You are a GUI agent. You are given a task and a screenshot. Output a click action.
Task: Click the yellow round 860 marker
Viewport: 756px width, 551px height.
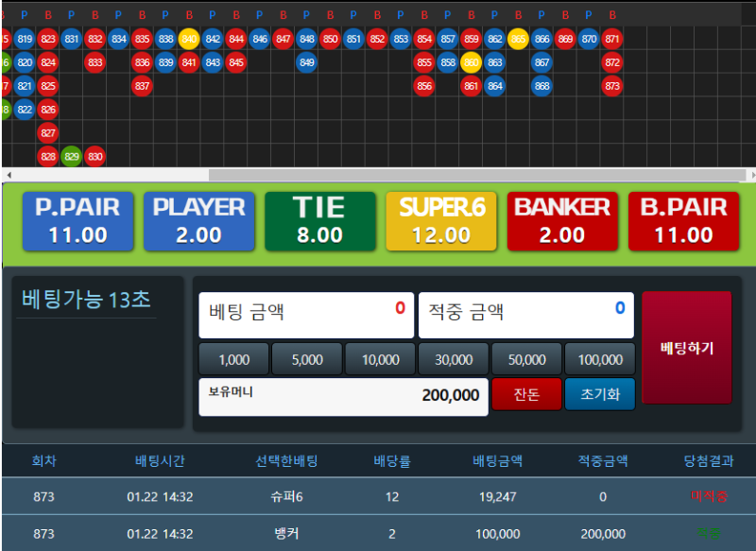coord(471,62)
